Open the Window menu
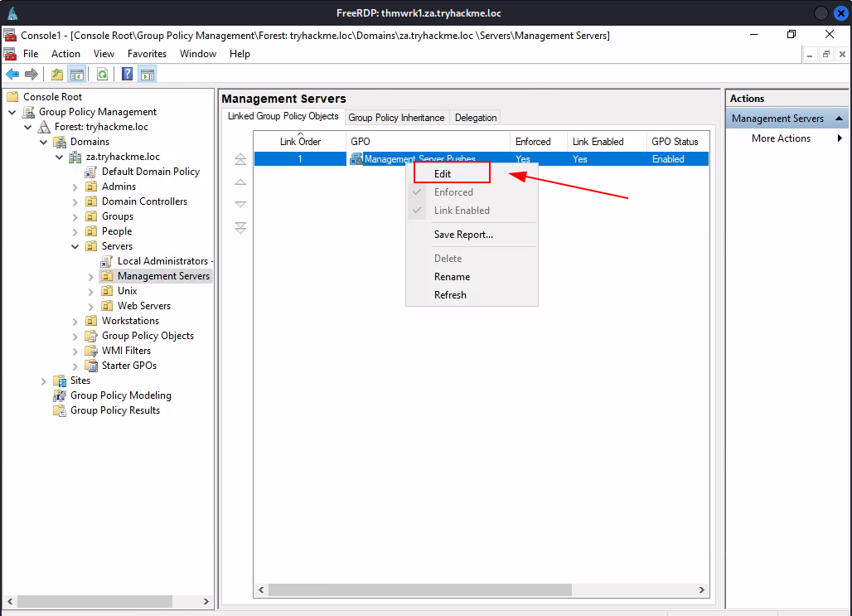Viewport: 852px width, 616px height. tap(198, 54)
